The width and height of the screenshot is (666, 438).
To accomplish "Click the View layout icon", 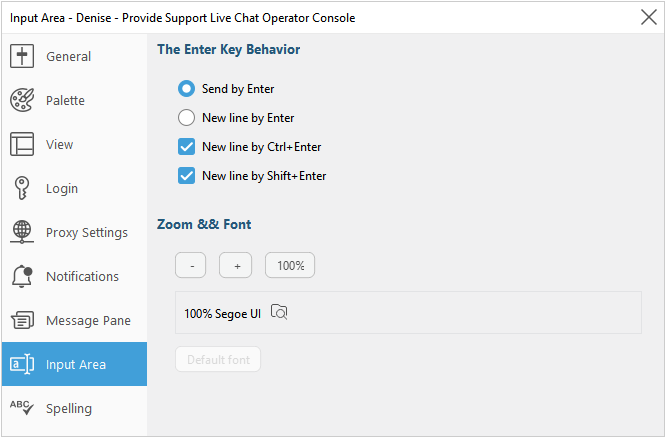I will click(x=22, y=145).
